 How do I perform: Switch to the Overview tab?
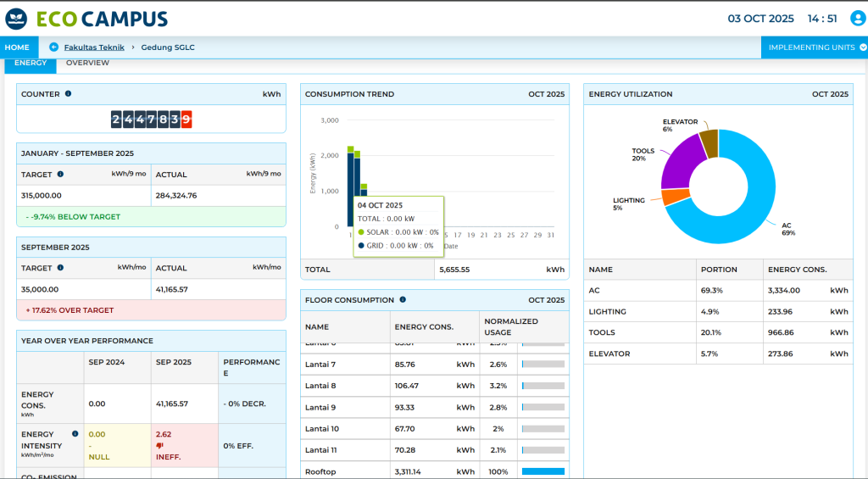point(87,63)
